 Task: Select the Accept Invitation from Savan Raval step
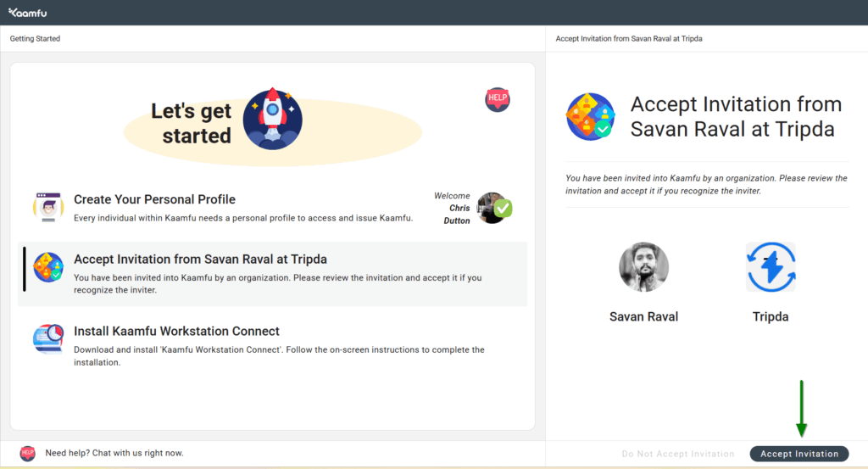[200, 260]
